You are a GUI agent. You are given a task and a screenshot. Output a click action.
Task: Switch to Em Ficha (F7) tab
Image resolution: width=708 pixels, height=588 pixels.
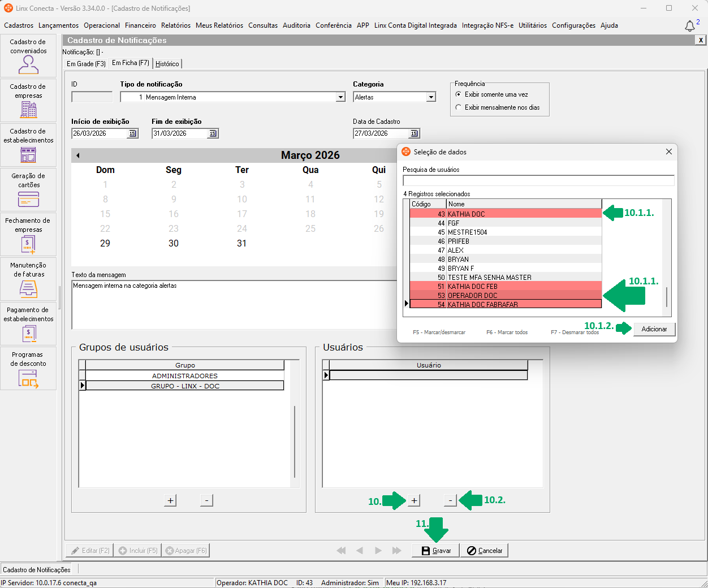131,63
